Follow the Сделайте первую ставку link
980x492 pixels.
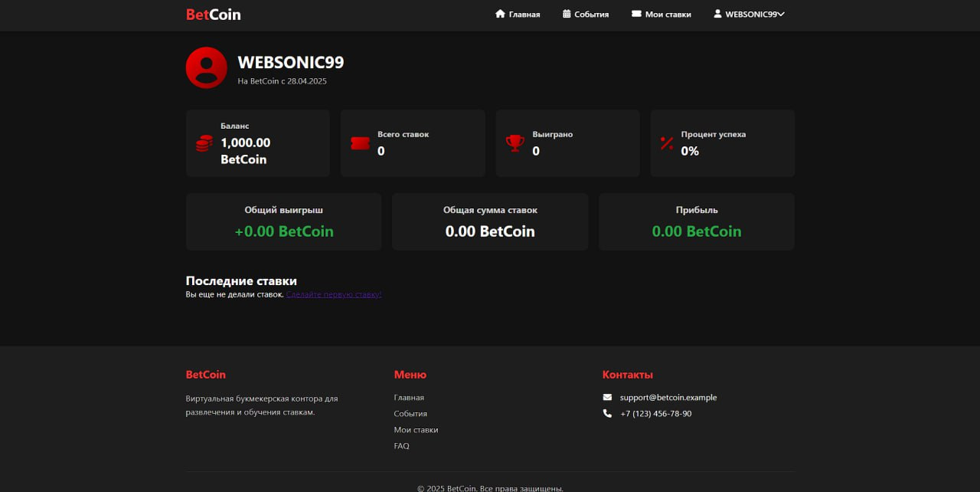[x=334, y=294]
